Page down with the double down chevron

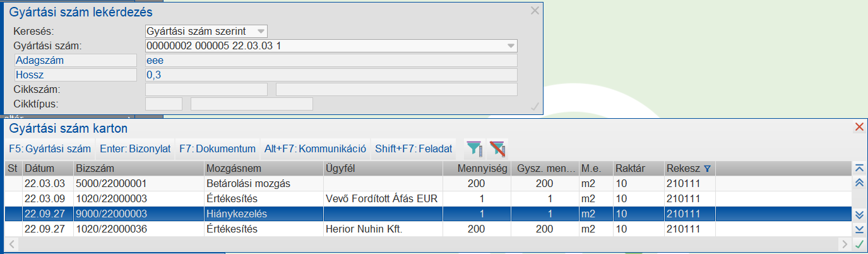tap(859, 214)
